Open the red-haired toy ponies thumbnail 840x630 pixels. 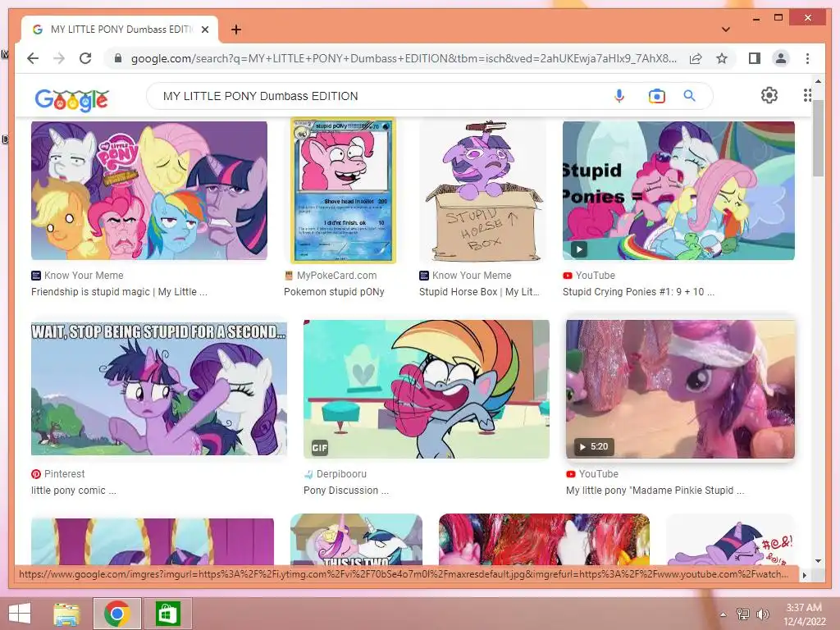point(544,540)
